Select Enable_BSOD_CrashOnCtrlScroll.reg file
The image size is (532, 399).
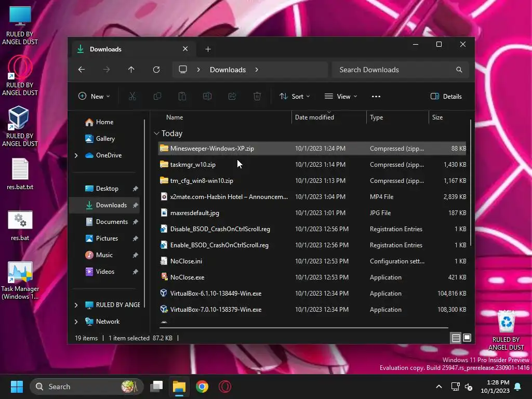point(312,245)
